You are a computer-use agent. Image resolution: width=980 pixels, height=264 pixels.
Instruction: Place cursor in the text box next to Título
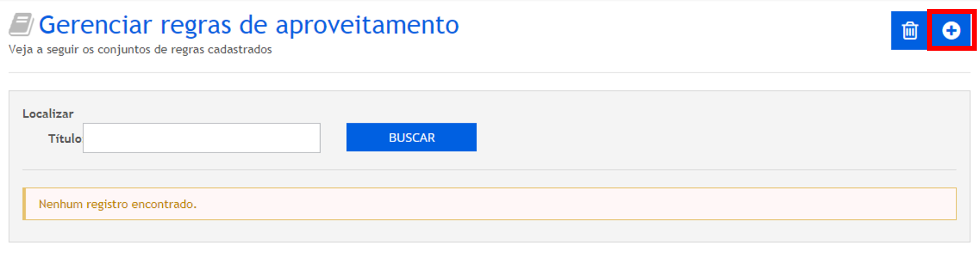(x=201, y=138)
